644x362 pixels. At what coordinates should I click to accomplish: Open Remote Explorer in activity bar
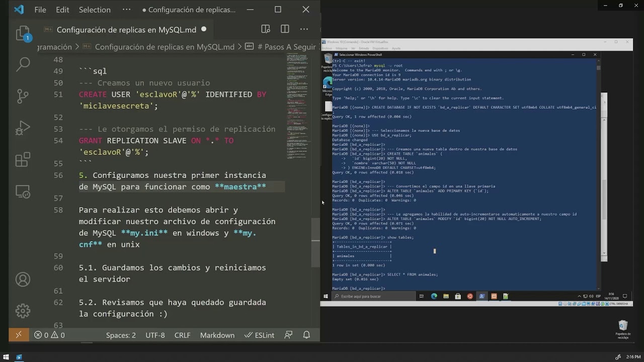tap(23, 192)
